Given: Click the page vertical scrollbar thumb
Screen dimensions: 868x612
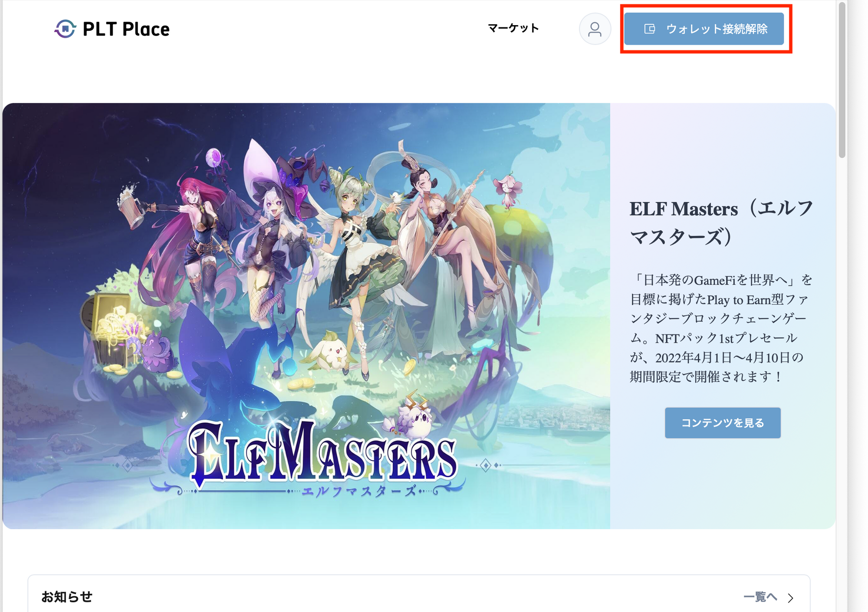Looking at the screenshot, I should click(842, 80).
